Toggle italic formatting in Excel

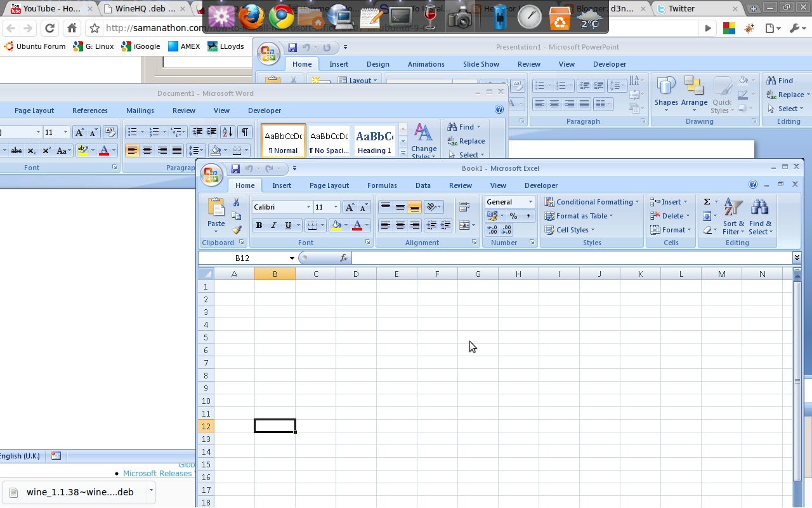[273, 225]
